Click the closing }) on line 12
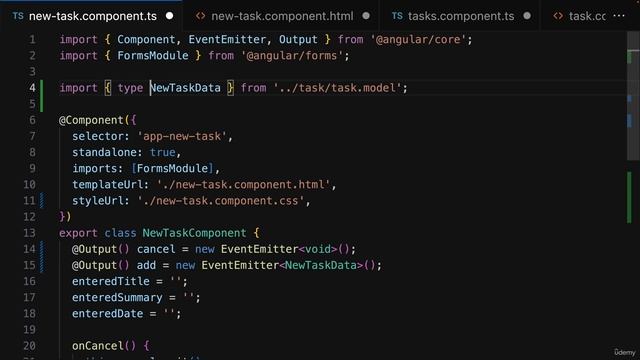This screenshot has height=360, width=640. coord(65,217)
